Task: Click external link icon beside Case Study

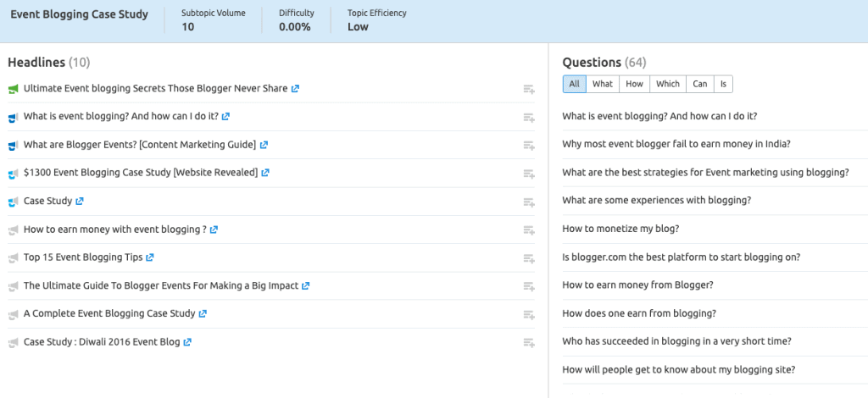Action: [79, 202]
